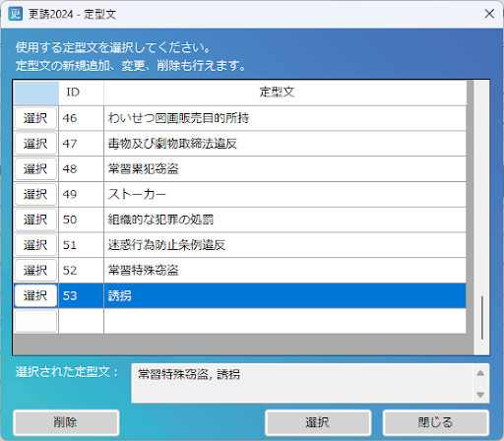
Task: Click 選択 button for row ID 51
Action: coord(35,245)
